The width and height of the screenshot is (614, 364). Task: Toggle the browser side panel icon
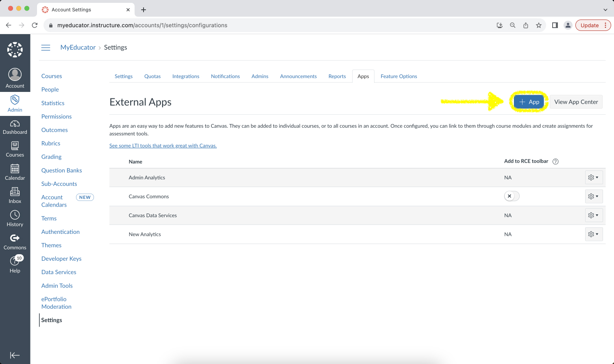click(x=555, y=25)
